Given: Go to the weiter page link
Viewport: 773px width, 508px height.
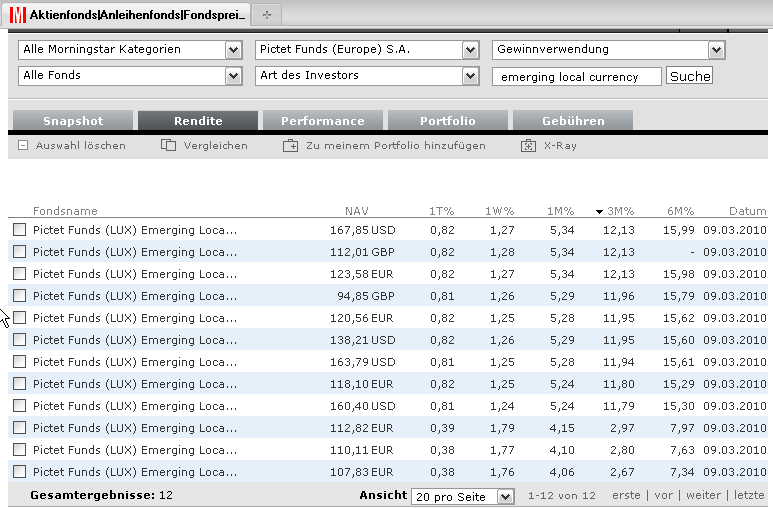Looking at the screenshot, I should click(703, 495).
